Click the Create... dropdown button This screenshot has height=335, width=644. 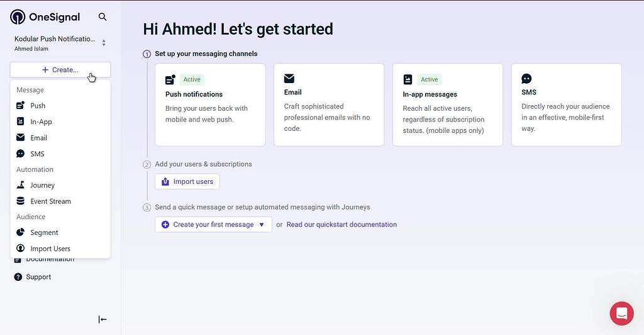coord(60,69)
